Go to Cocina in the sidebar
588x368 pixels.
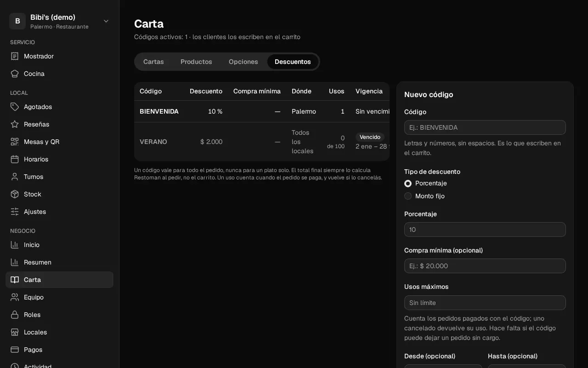tap(60, 74)
